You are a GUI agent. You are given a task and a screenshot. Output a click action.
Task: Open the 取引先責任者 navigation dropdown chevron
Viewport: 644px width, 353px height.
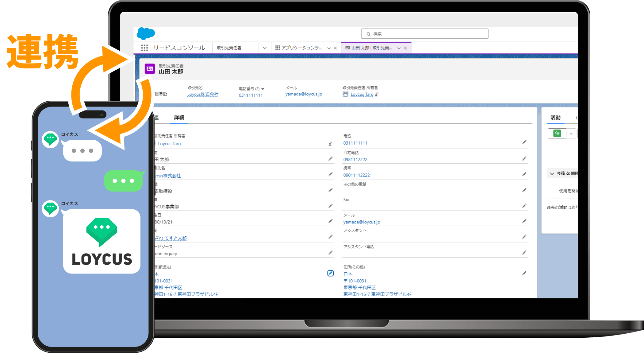click(264, 48)
